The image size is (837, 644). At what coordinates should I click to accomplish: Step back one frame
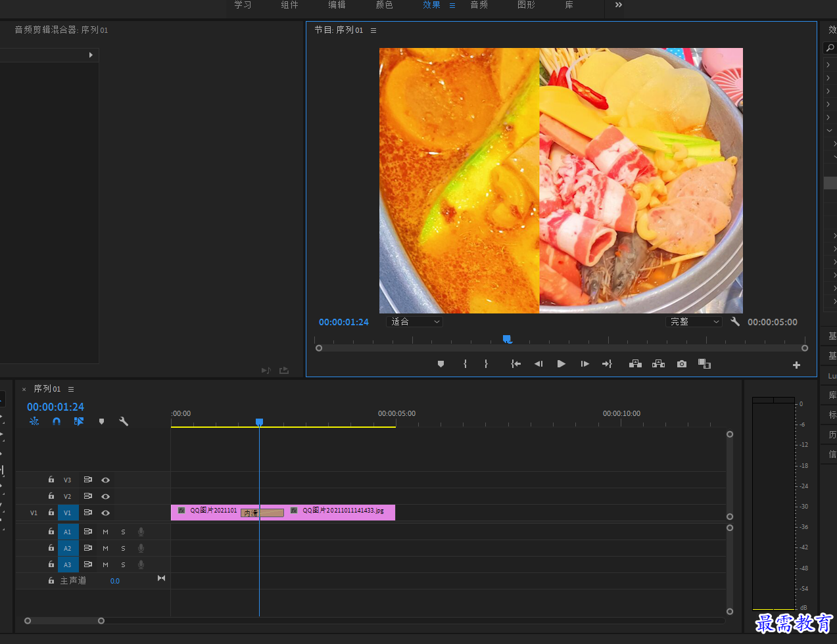(x=538, y=364)
